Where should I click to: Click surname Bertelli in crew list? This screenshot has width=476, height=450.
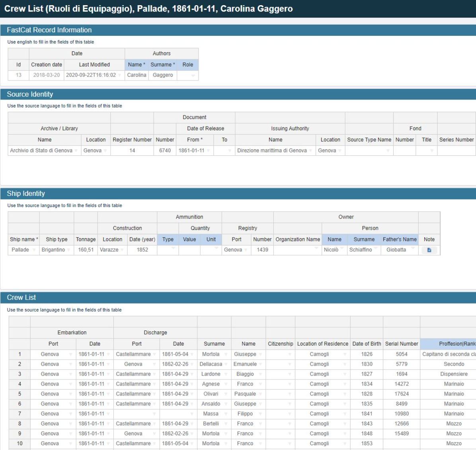(211, 424)
